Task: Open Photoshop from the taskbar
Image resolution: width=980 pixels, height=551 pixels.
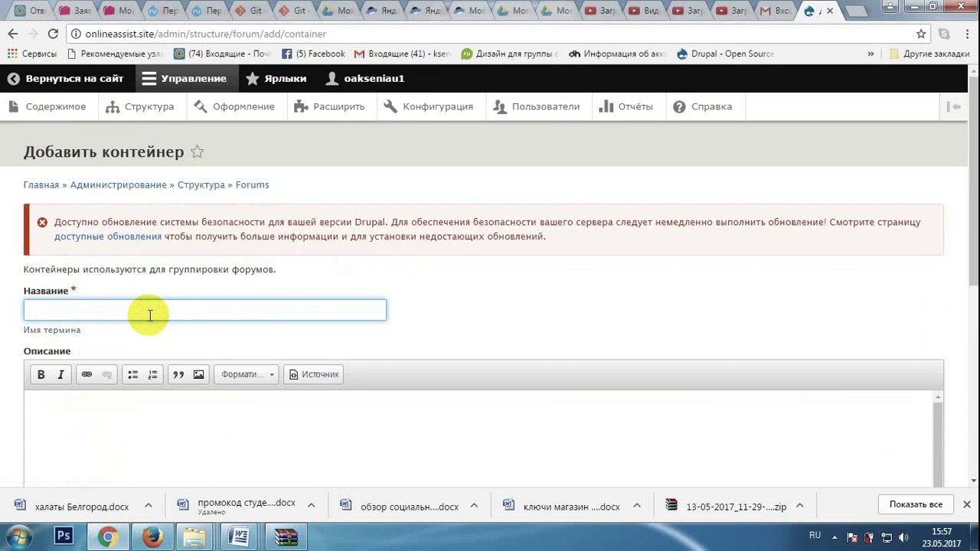Action: coord(64,536)
